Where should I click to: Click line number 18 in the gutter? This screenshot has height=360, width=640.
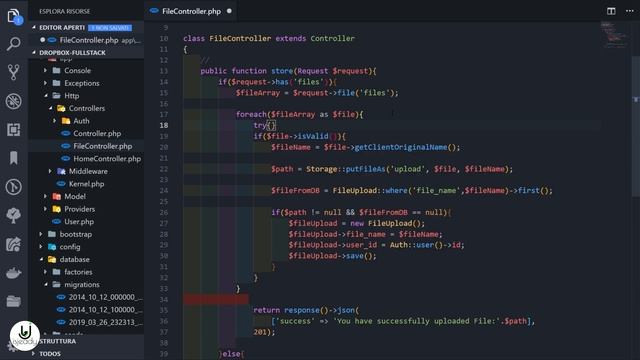click(164, 125)
